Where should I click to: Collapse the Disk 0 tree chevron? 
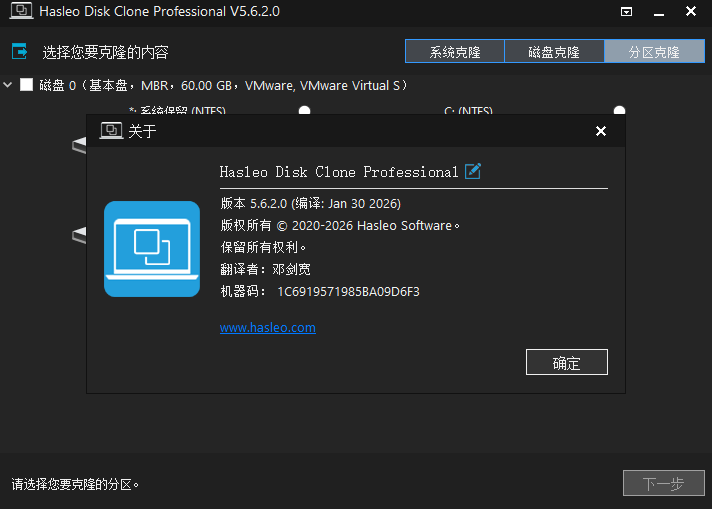click(x=8, y=84)
